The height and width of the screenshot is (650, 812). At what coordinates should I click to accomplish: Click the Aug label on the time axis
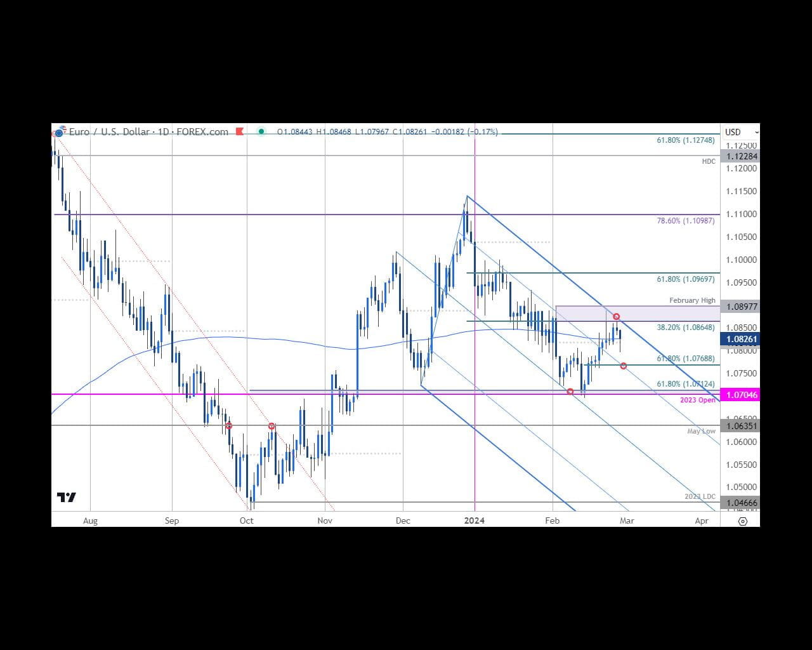click(x=91, y=521)
